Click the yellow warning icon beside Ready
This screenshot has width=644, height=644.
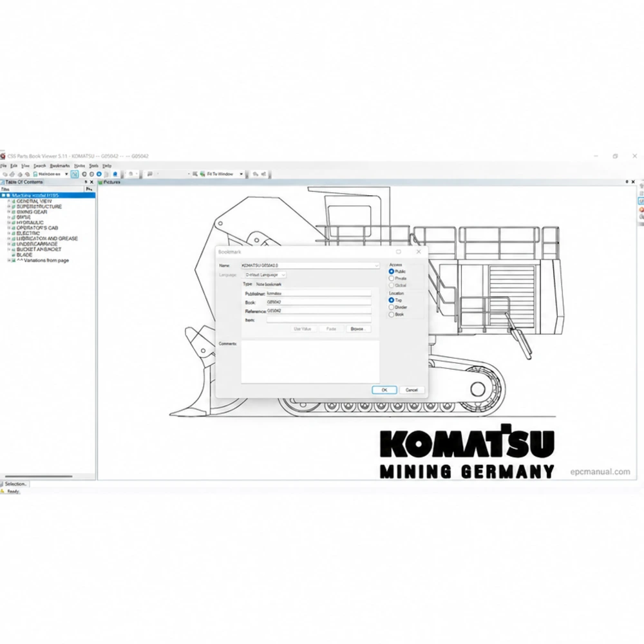3,491
